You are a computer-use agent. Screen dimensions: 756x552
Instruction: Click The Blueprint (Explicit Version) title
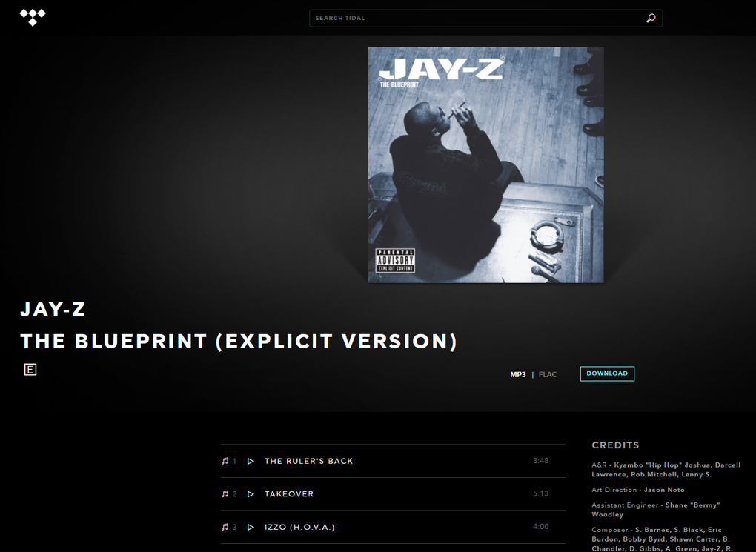point(239,342)
